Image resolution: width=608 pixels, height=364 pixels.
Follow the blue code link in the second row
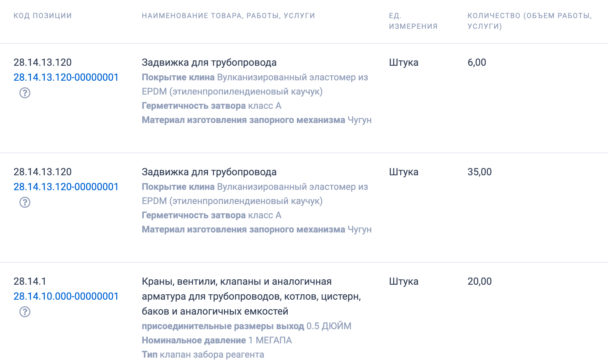click(x=66, y=187)
